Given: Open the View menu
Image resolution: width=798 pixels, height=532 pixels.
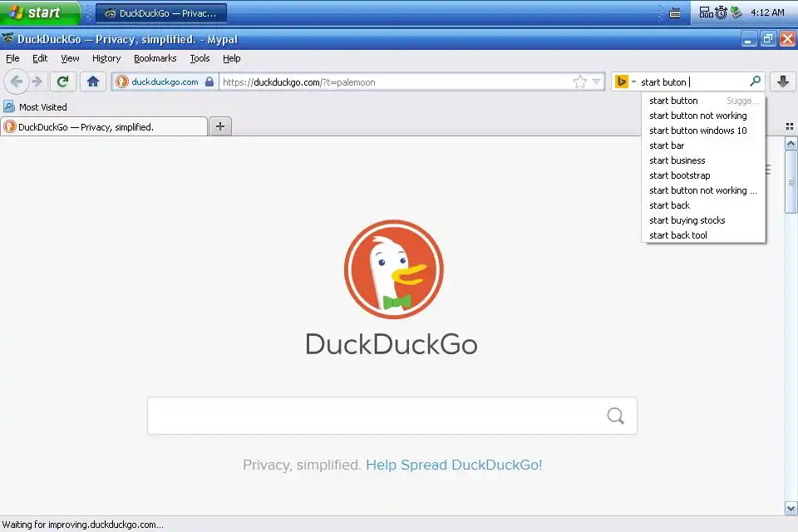Looking at the screenshot, I should tap(70, 58).
